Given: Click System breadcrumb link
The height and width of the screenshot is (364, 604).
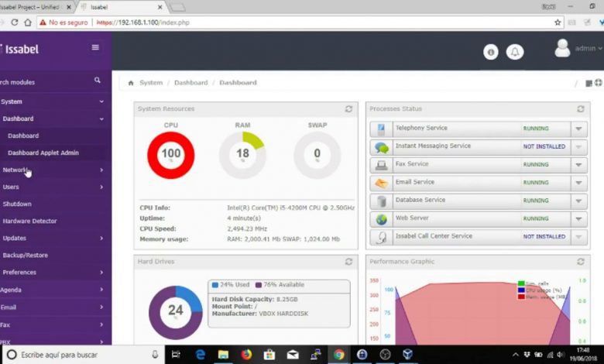Looking at the screenshot, I should pyautogui.click(x=151, y=83).
